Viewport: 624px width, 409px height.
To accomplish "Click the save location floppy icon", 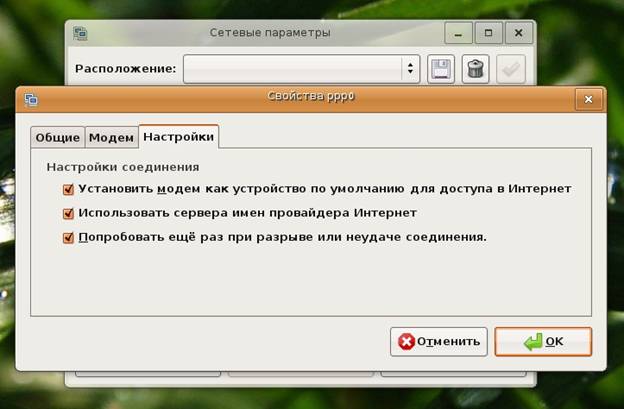I will pos(441,69).
